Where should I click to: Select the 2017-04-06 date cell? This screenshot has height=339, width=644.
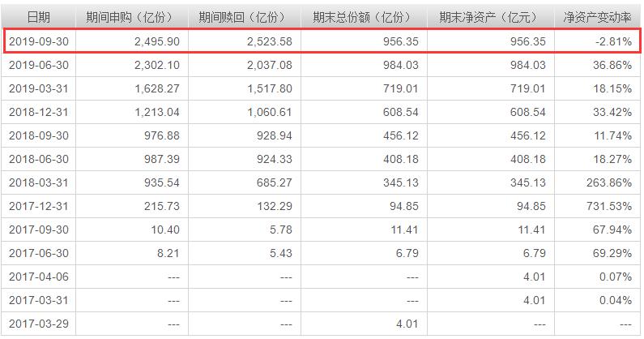[x=38, y=277]
